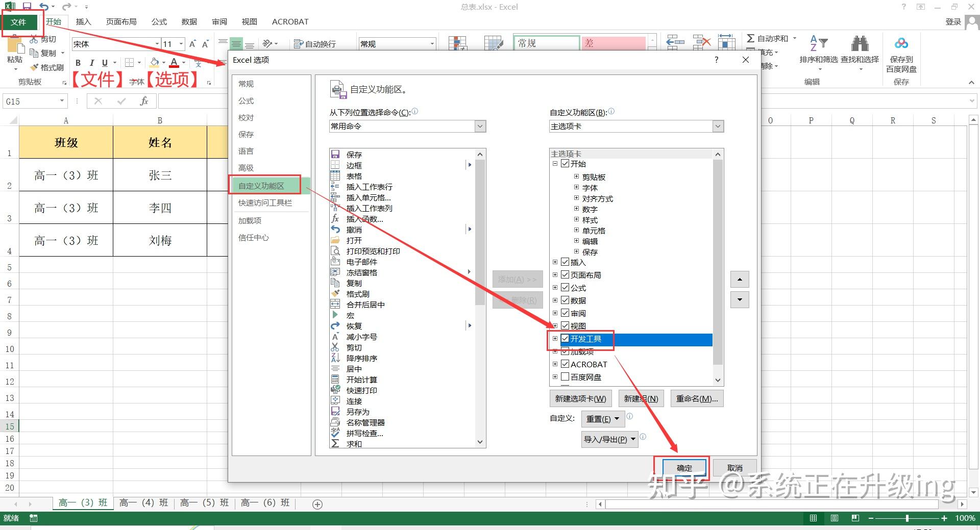The width and height of the screenshot is (980, 530).
Task: Click the 名称管理器 command icon
Action: (335, 422)
